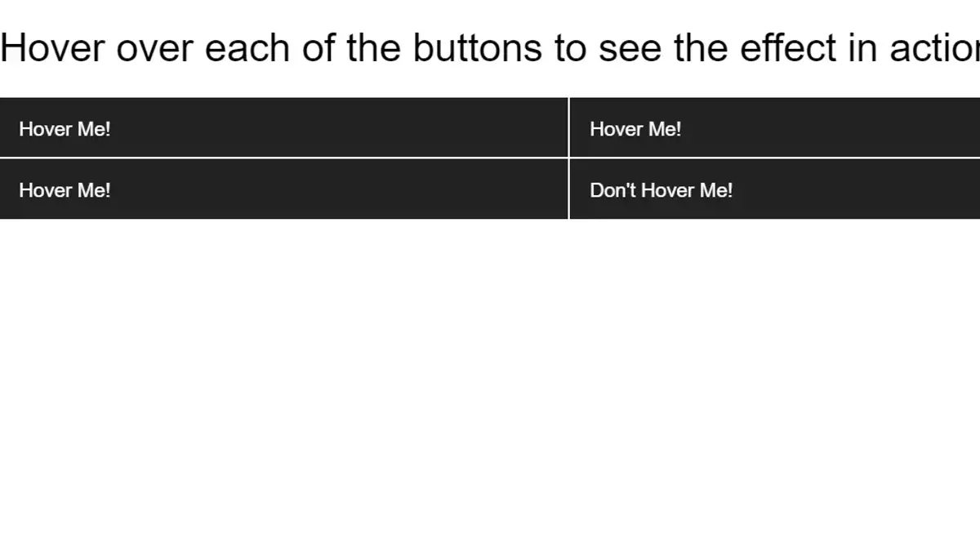Click the word "over" in the heading
Viewport: 980px width, 552px height.
click(x=155, y=47)
